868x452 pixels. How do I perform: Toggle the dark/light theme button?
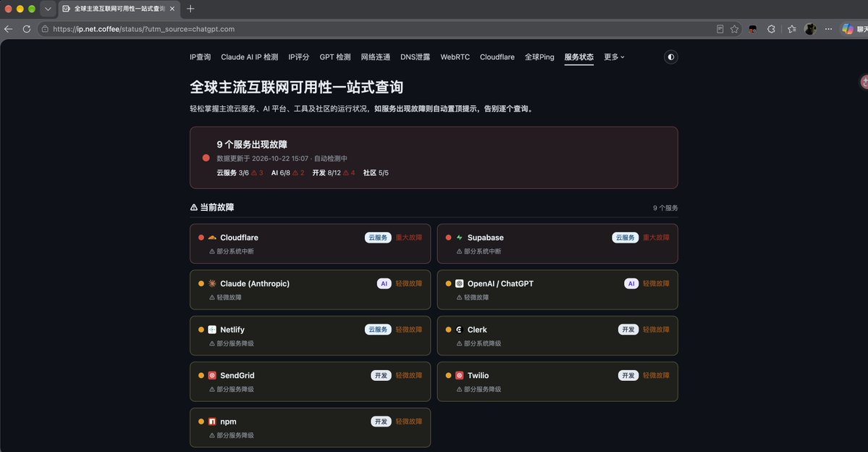click(671, 57)
